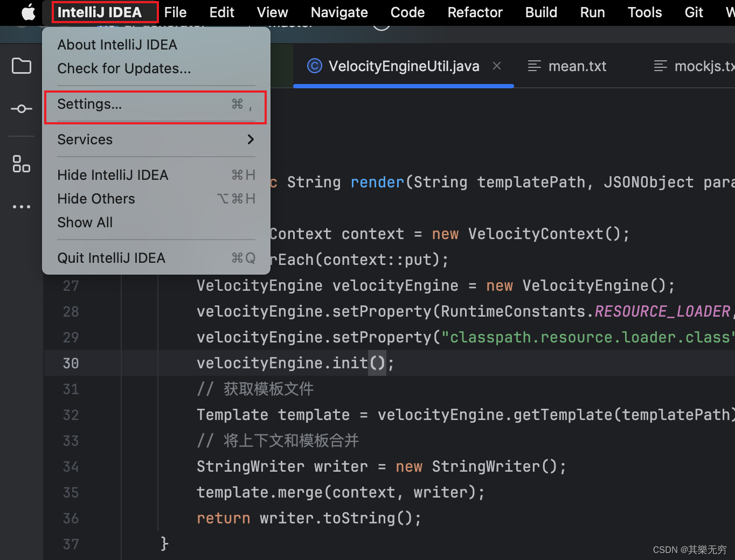Click line number 29 in gutter
The width and height of the screenshot is (735, 560).
(71, 337)
